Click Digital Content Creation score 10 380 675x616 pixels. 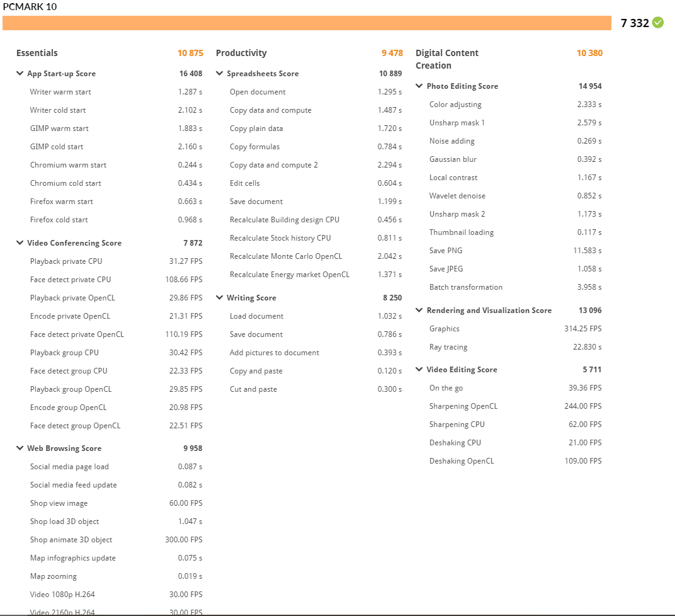pos(590,53)
